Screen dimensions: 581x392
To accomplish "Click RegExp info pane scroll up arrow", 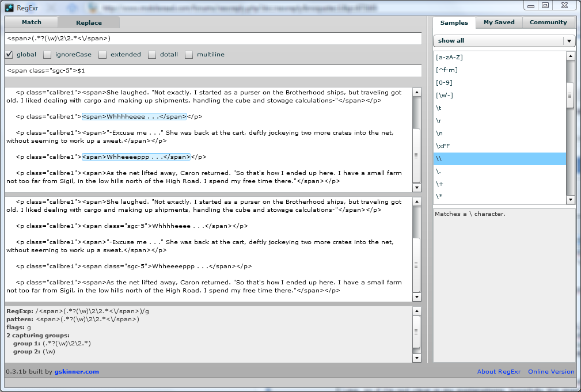I will pyautogui.click(x=416, y=311).
